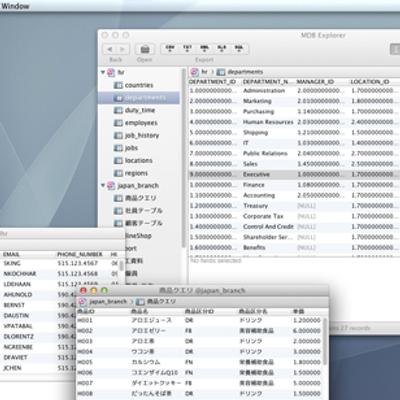Export the table as XLS
The height and width of the screenshot is (400, 400).
pos(222,49)
